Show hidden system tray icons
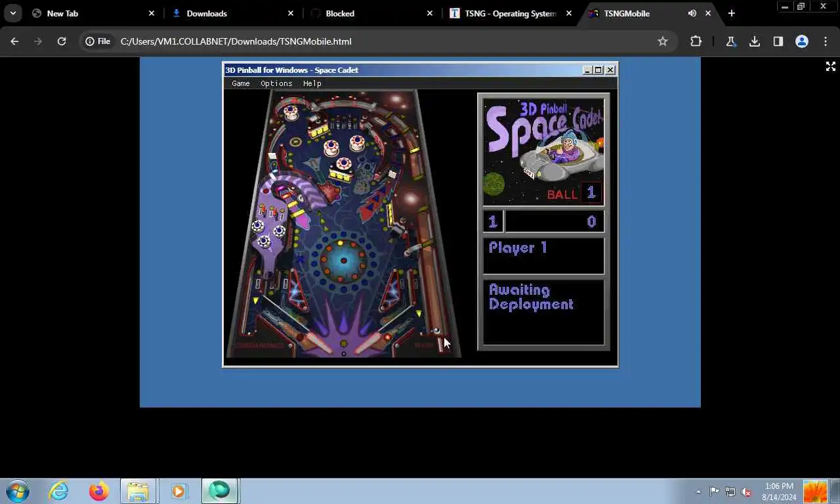Screen dimensions: 840x504 pyautogui.click(x=698, y=492)
